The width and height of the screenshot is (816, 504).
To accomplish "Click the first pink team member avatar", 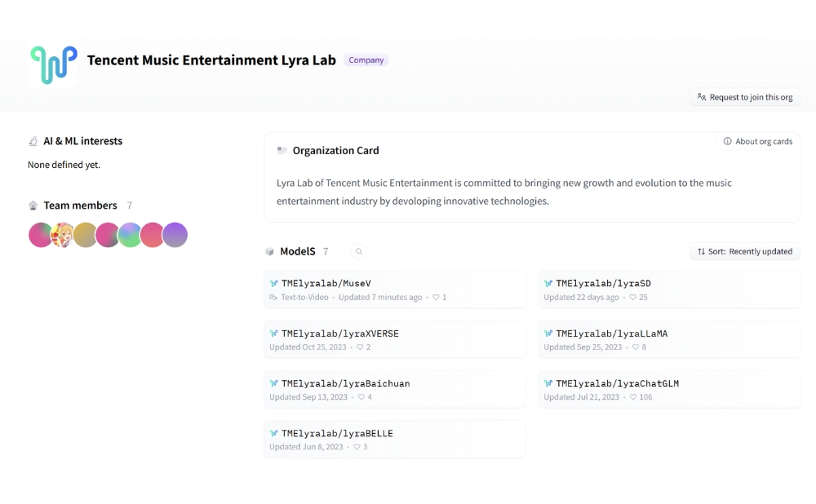I will coord(40,235).
